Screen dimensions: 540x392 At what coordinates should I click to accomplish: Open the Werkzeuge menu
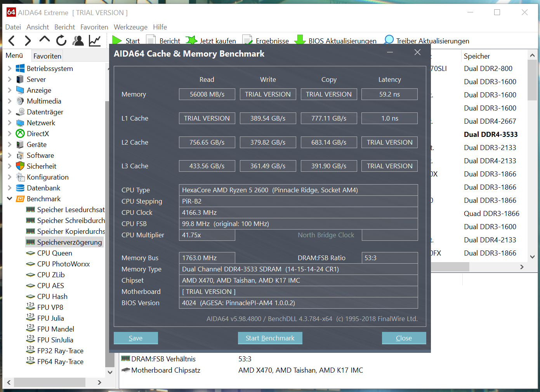(x=130, y=27)
